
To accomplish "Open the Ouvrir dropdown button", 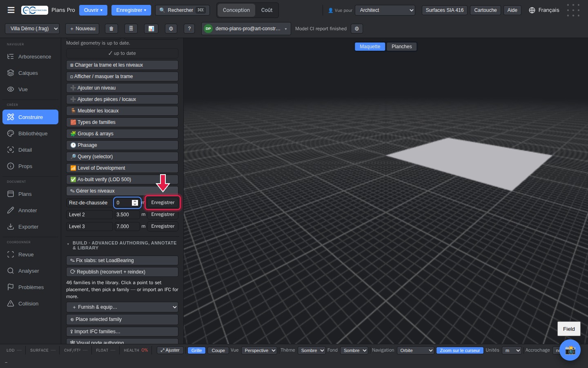I will [94, 10].
